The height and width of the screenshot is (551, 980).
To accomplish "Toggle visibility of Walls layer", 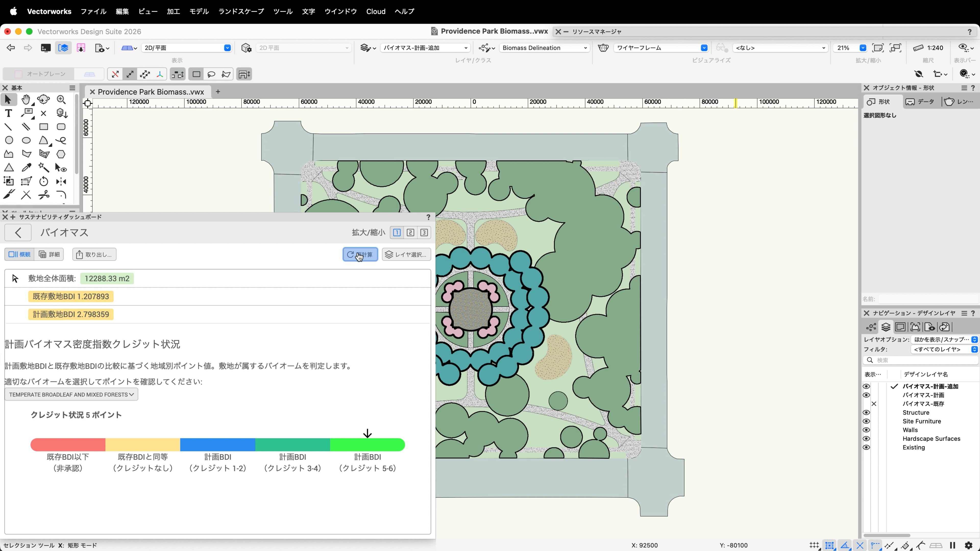I will [866, 430].
